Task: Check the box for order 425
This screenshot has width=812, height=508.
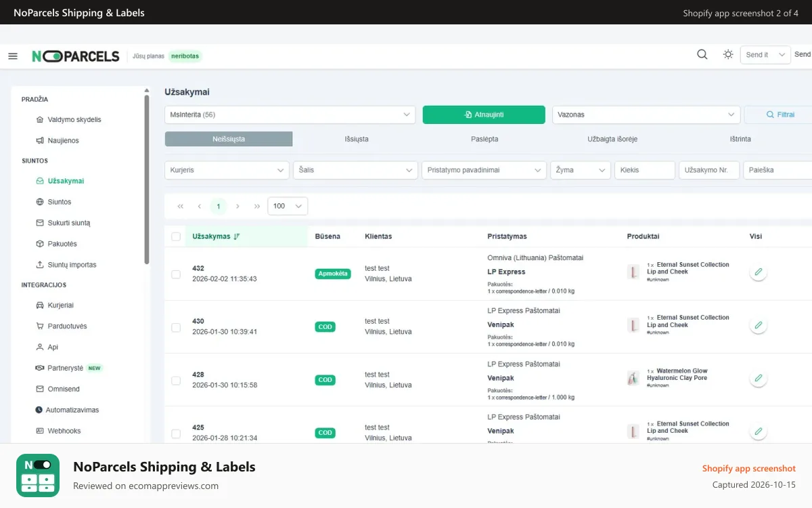Action: coord(176,433)
